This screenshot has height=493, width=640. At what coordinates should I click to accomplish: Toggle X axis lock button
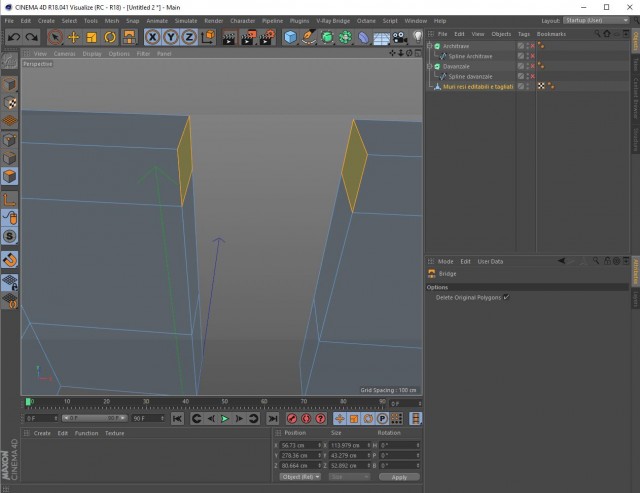pos(152,38)
